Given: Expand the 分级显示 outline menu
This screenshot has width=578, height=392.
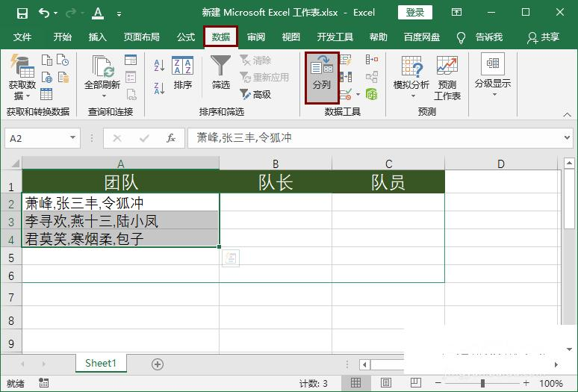Looking at the screenshot, I should [x=493, y=75].
